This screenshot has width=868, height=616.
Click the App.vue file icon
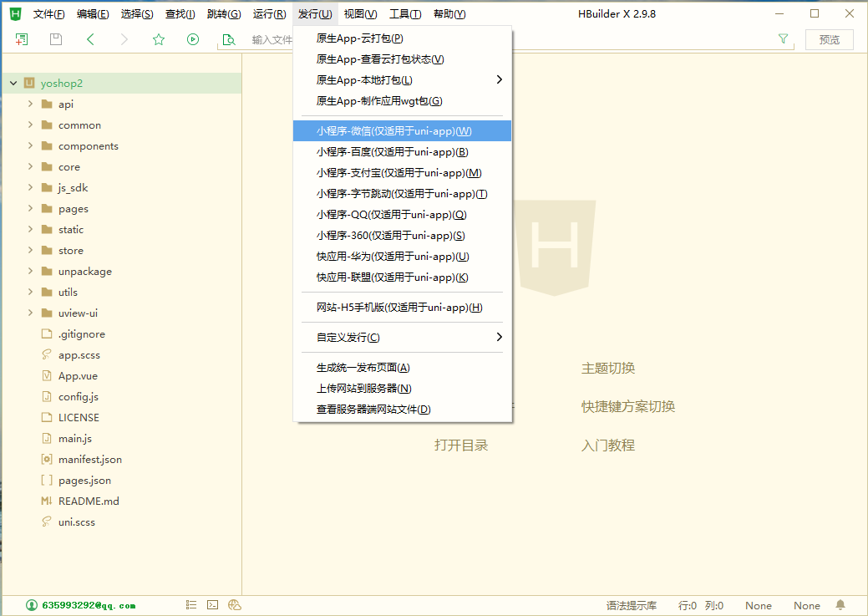click(x=47, y=375)
